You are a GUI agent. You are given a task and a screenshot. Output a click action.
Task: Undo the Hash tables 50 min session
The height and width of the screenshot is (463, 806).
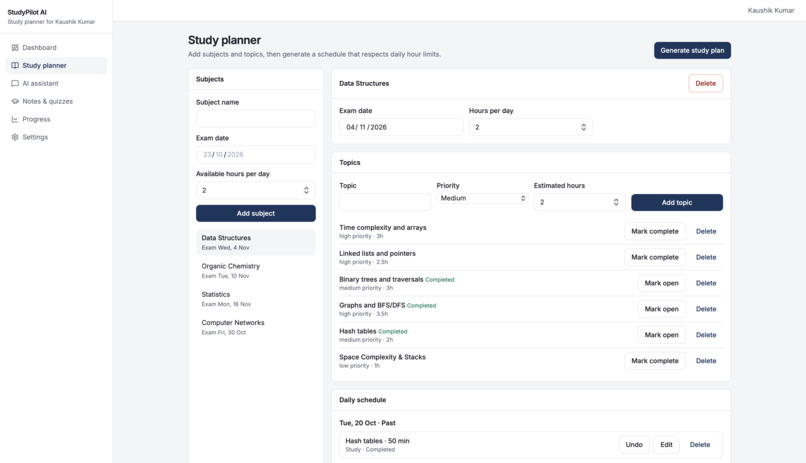[634, 445]
